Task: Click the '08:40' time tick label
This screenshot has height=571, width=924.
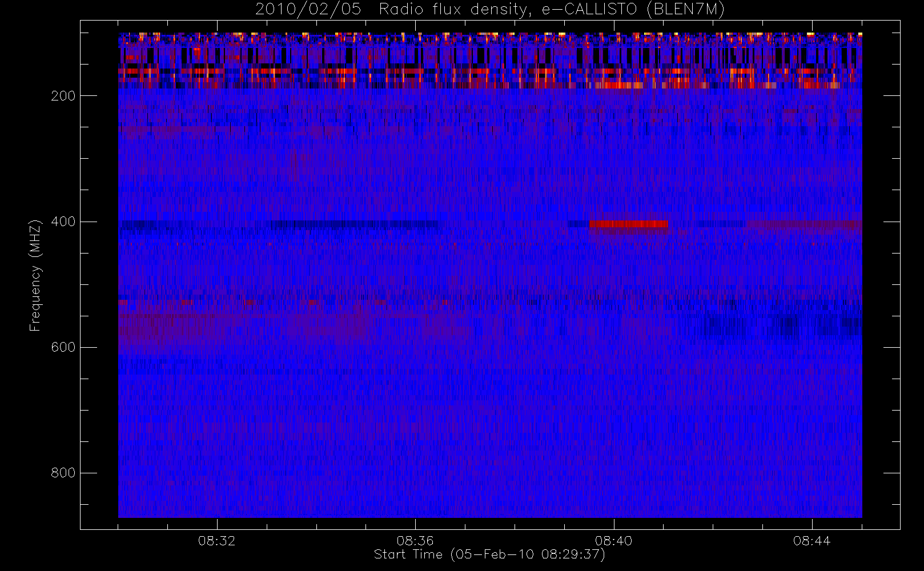Action: pyautogui.click(x=614, y=541)
